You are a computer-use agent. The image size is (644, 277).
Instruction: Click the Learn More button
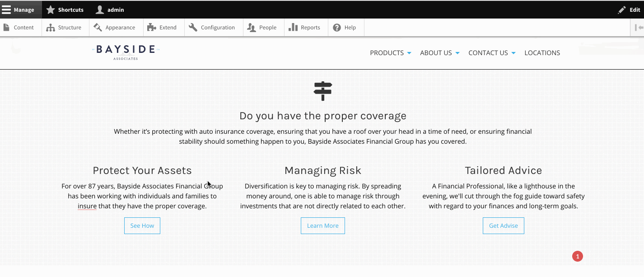tap(323, 225)
